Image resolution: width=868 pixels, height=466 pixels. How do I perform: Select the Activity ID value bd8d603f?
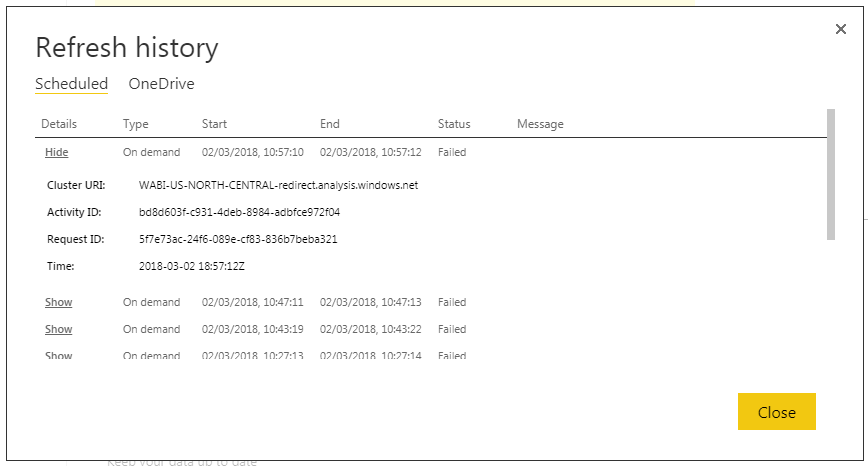[239, 213]
